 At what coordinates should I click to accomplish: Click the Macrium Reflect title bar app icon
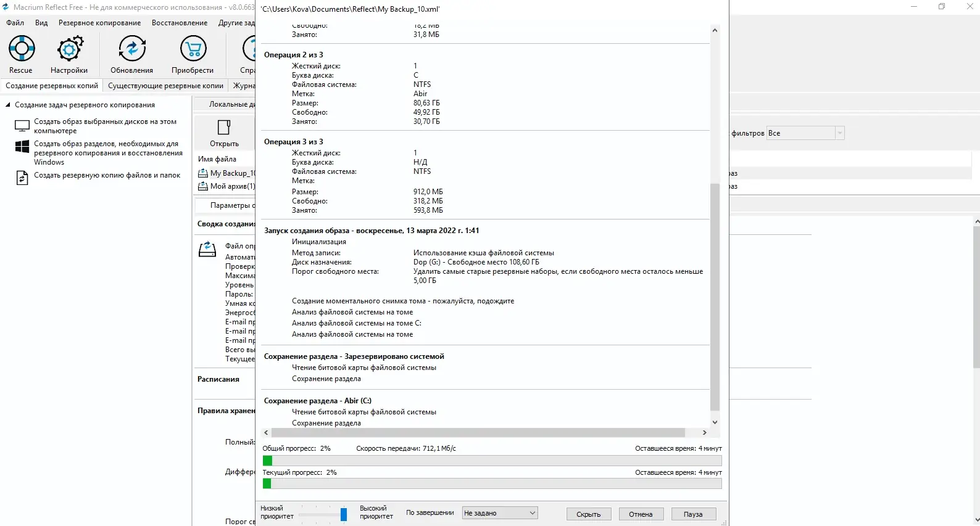coord(6,7)
